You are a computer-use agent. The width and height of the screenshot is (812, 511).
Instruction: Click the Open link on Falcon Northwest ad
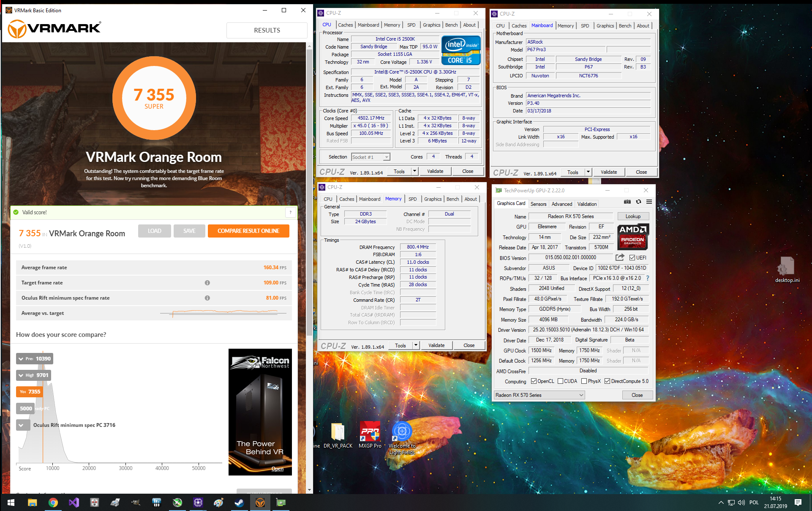277,469
